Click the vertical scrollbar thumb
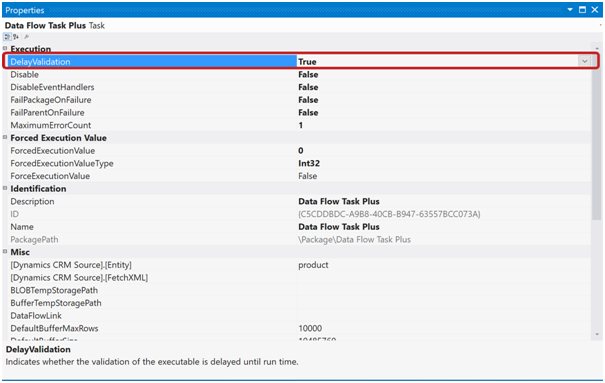The height and width of the screenshot is (383, 605). [x=597, y=137]
